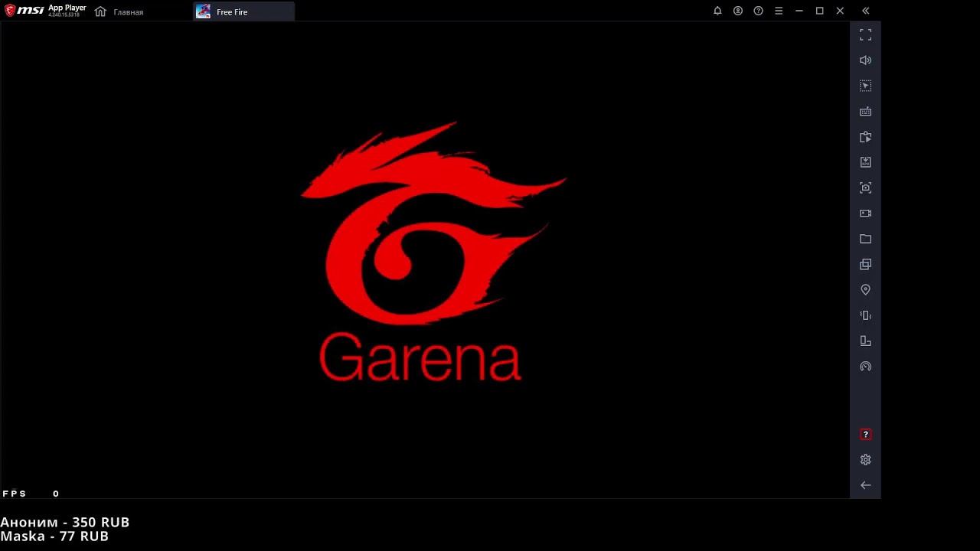The image size is (980, 551).
Task: Enter fullscreen mode from the sidebar
Action: [865, 35]
